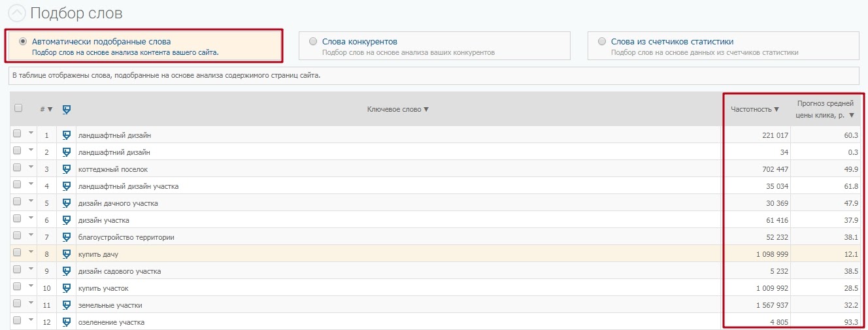868x330 pixels.
Task: Click the icon beside купить дачу
Action: click(x=66, y=254)
